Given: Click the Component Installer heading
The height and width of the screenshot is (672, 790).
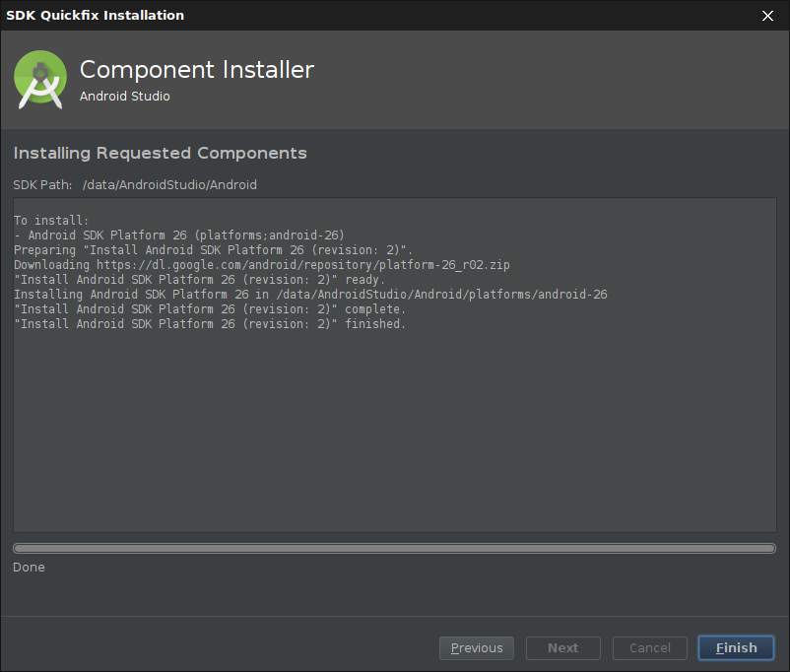Looking at the screenshot, I should [x=197, y=70].
